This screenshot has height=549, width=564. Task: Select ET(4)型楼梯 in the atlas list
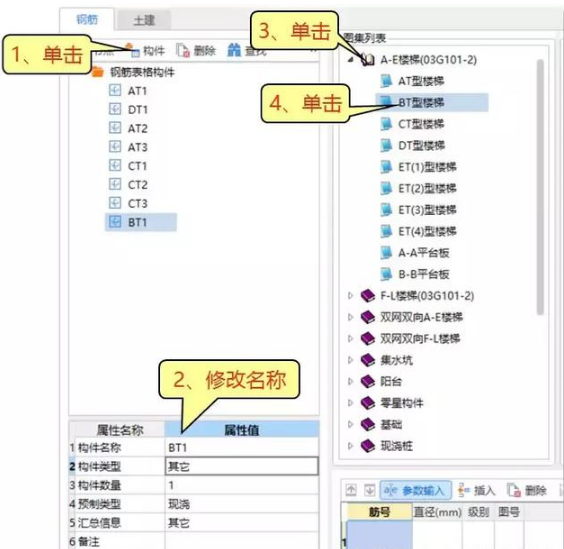(x=427, y=231)
